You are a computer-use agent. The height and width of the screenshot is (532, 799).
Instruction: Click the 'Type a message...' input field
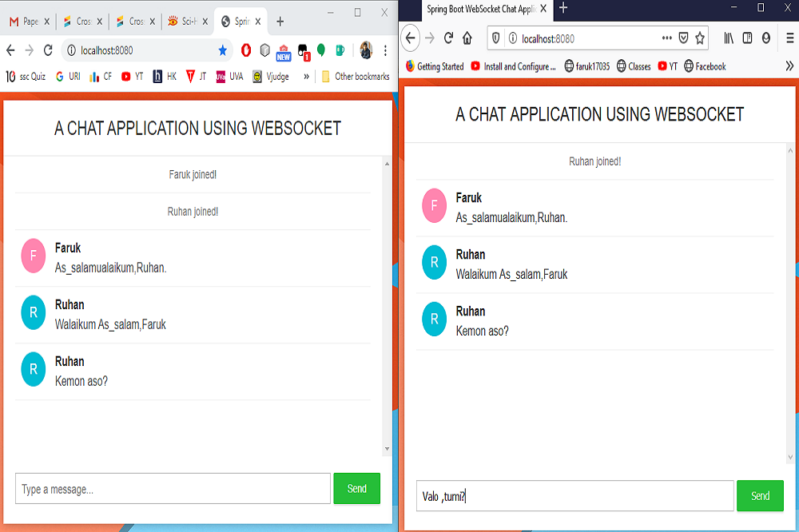(173, 489)
